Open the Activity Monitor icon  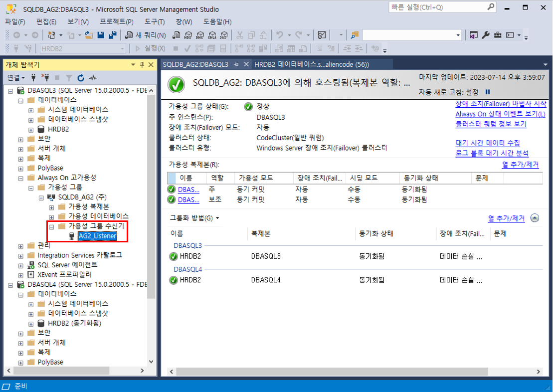coord(322,35)
